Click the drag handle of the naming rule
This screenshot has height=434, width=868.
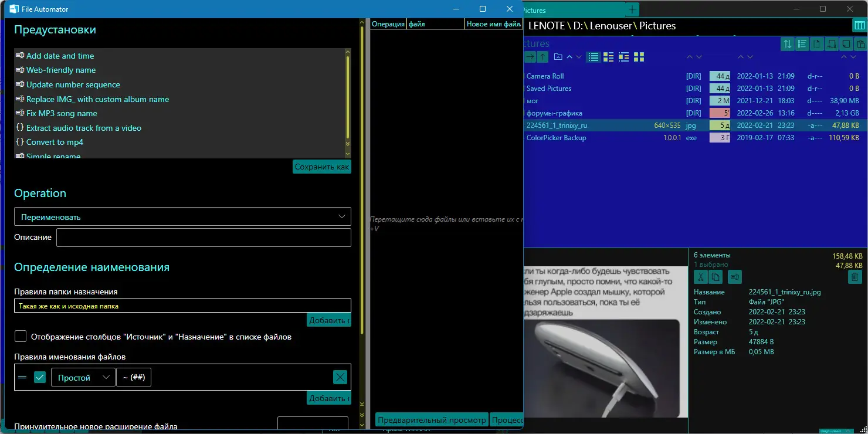tap(22, 377)
